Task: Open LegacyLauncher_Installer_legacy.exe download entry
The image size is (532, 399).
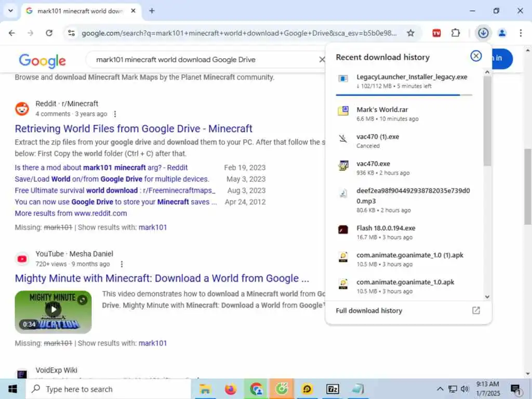Action: click(404, 82)
